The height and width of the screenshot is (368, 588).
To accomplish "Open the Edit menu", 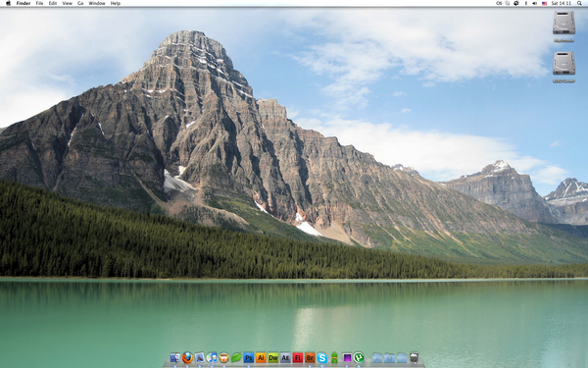I will click(x=53, y=3).
